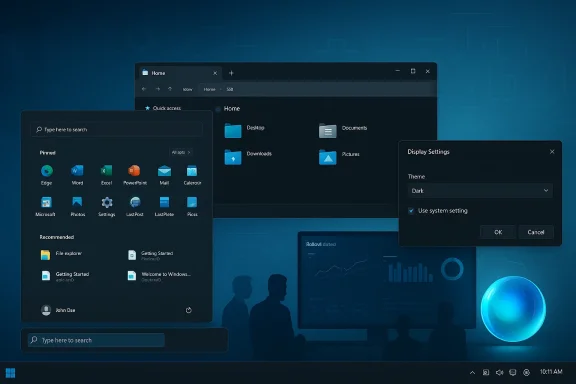Open Getting Started item beside Welcome to Windows
This screenshot has width=576, height=384.
[x=65, y=276]
